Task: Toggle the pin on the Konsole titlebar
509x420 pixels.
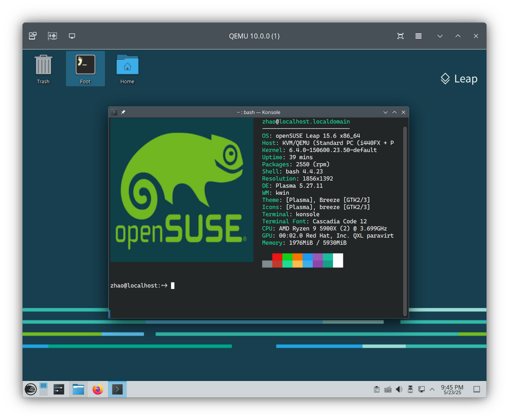Action: 123,112
